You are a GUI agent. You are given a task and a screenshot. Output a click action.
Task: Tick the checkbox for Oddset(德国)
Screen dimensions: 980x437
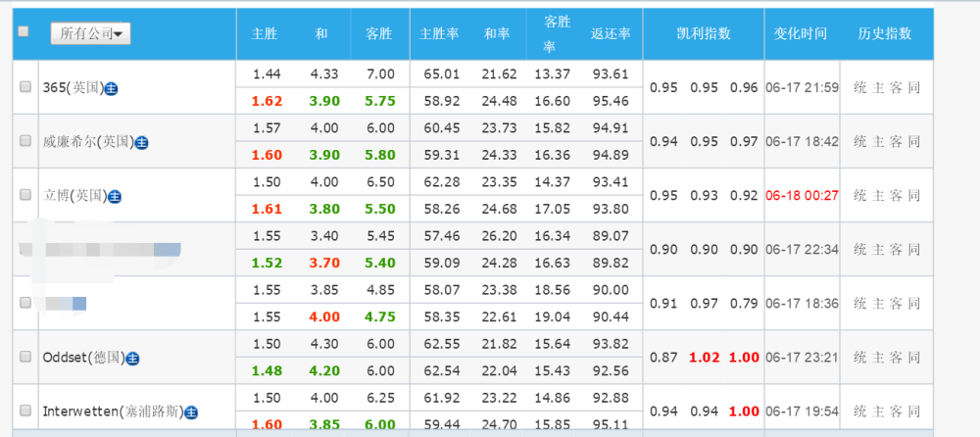[25, 357]
